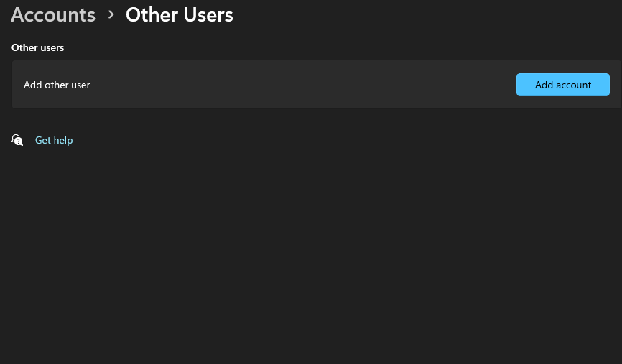Click the breadcrumb chevron after Accounts

click(x=111, y=14)
